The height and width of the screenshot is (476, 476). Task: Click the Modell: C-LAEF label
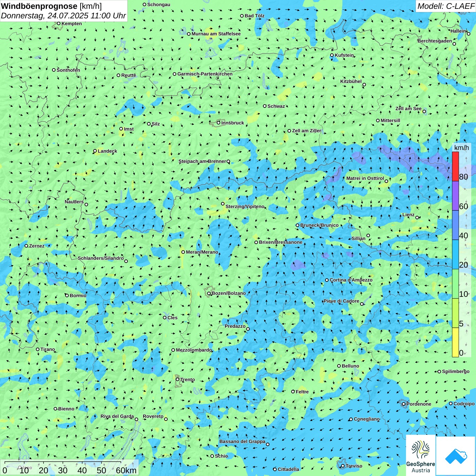tap(446, 6)
